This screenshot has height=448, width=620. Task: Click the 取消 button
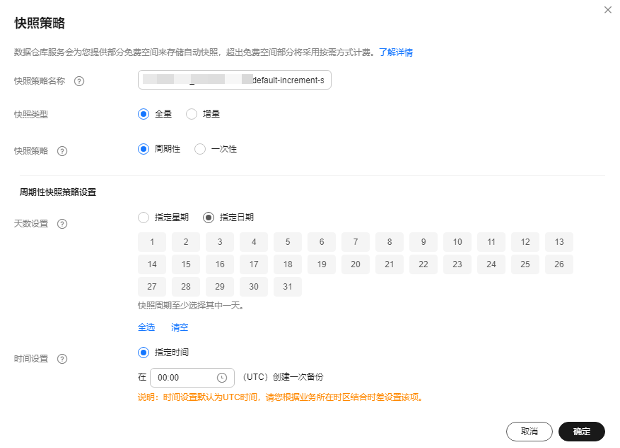[x=529, y=431]
